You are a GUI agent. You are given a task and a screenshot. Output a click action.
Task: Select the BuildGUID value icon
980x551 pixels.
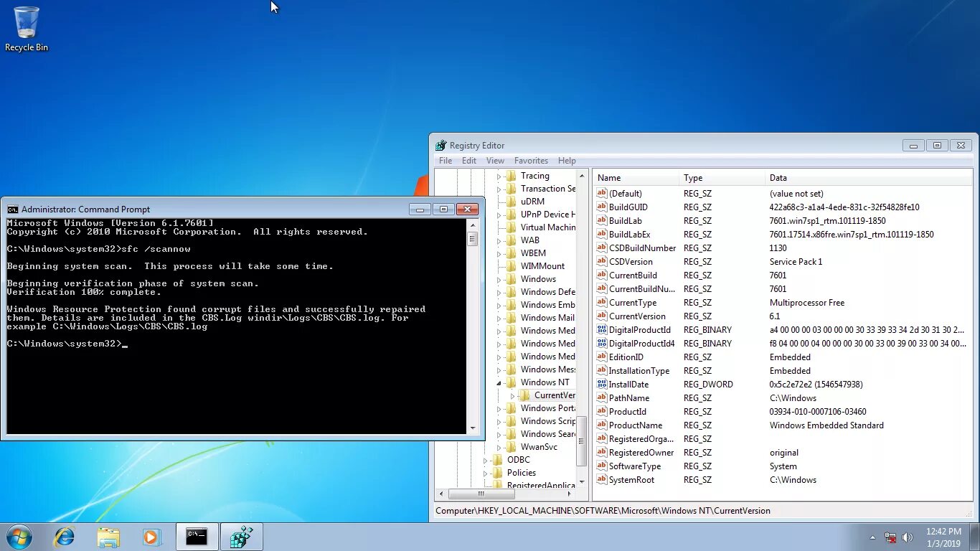(x=602, y=207)
